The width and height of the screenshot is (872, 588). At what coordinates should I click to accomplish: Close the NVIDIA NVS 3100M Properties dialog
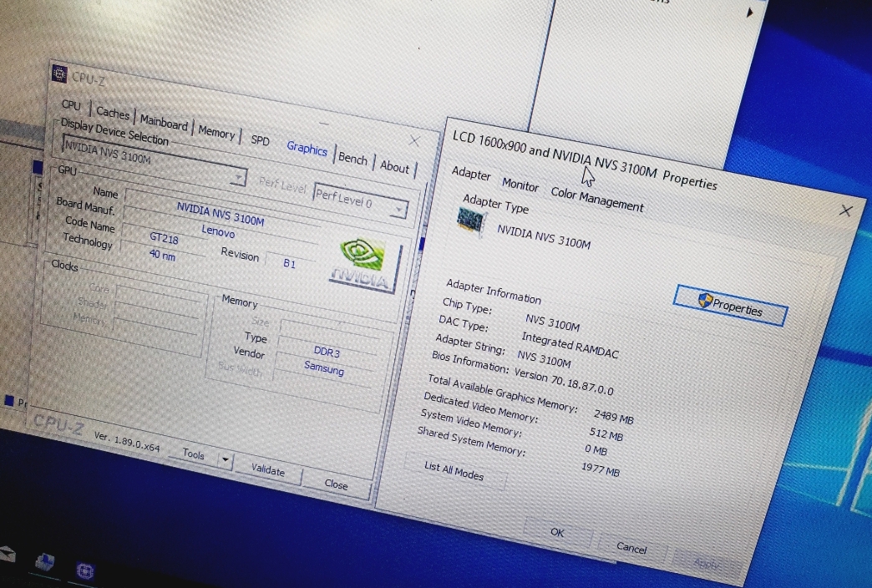tap(845, 210)
